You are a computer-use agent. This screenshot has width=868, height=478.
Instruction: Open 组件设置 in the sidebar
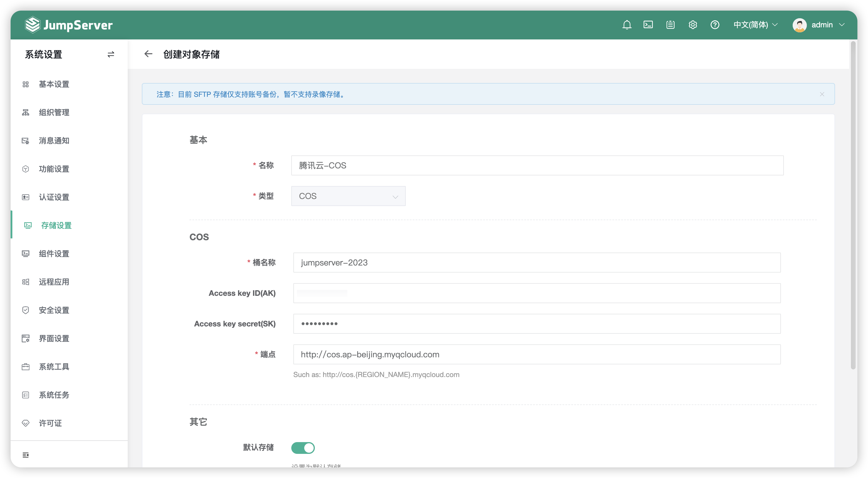[x=69, y=254]
